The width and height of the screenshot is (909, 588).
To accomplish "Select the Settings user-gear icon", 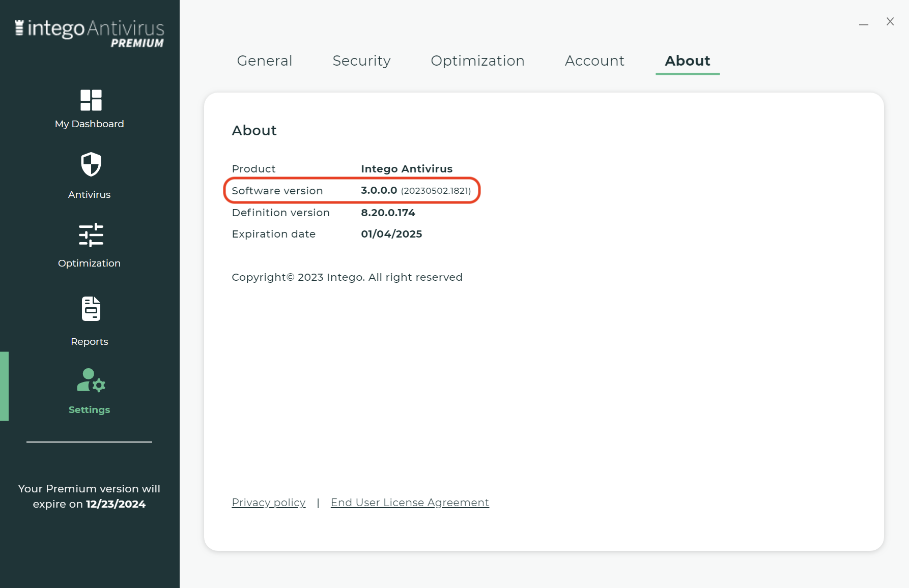I will (91, 380).
